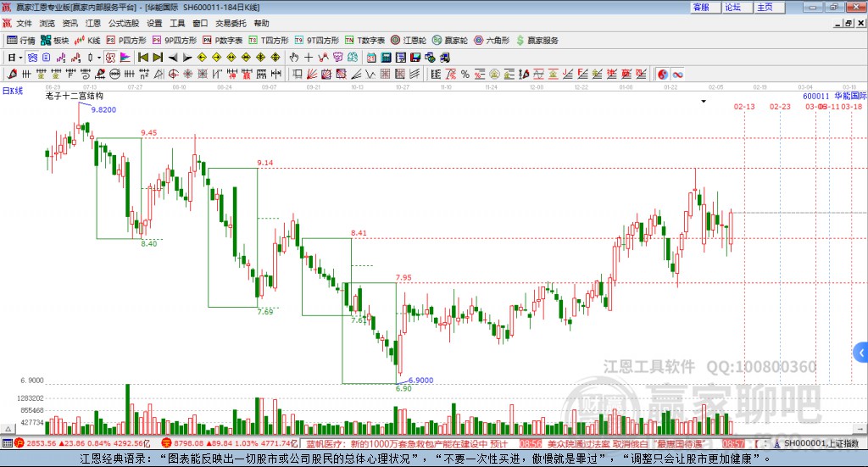Open the P数字表 tool
Screen dimensions: 868x467
click(223, 41)
